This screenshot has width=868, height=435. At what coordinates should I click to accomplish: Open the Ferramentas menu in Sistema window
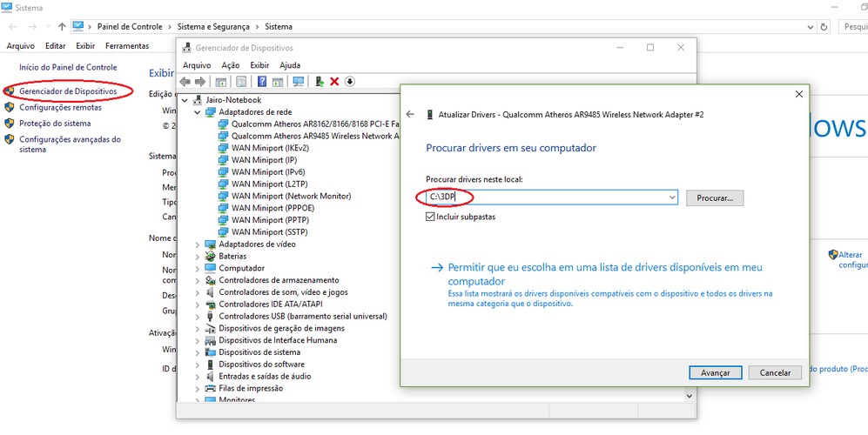127,46
